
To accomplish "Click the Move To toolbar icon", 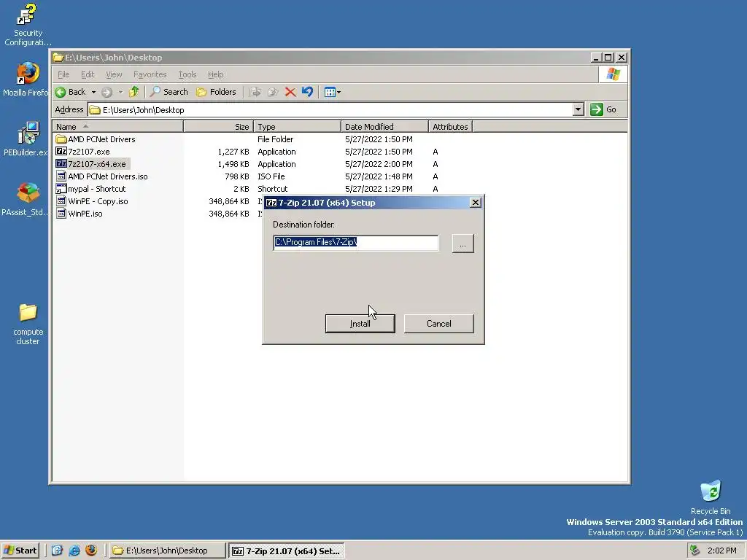I will point(255,92).
